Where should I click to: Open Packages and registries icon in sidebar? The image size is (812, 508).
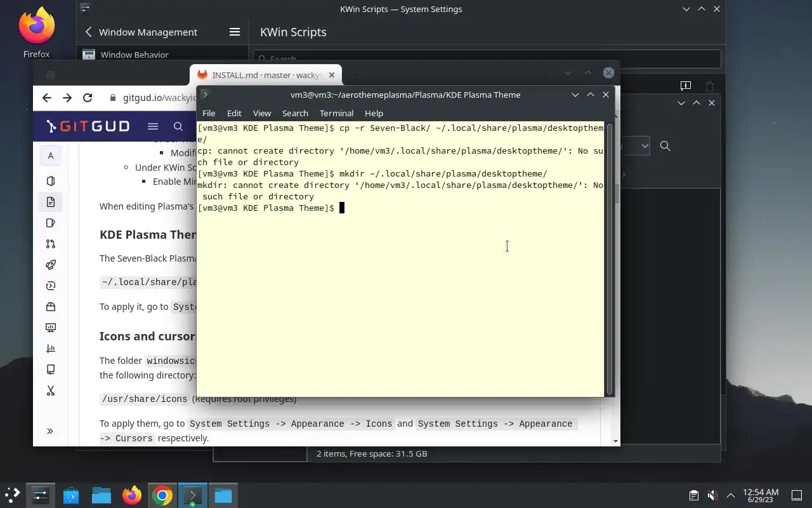click(x=51, y=307)
